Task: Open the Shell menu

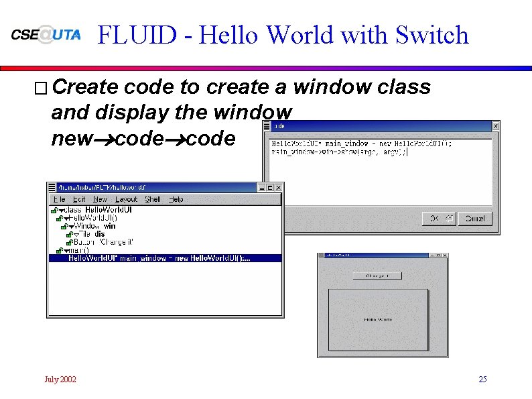Action: [x=153, y=199]
